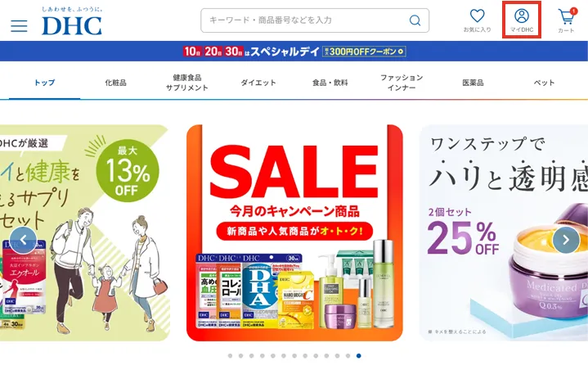Open the 健康食品 サプリメント tab
Screen dimensions: 588x379
tap(186, 83)
